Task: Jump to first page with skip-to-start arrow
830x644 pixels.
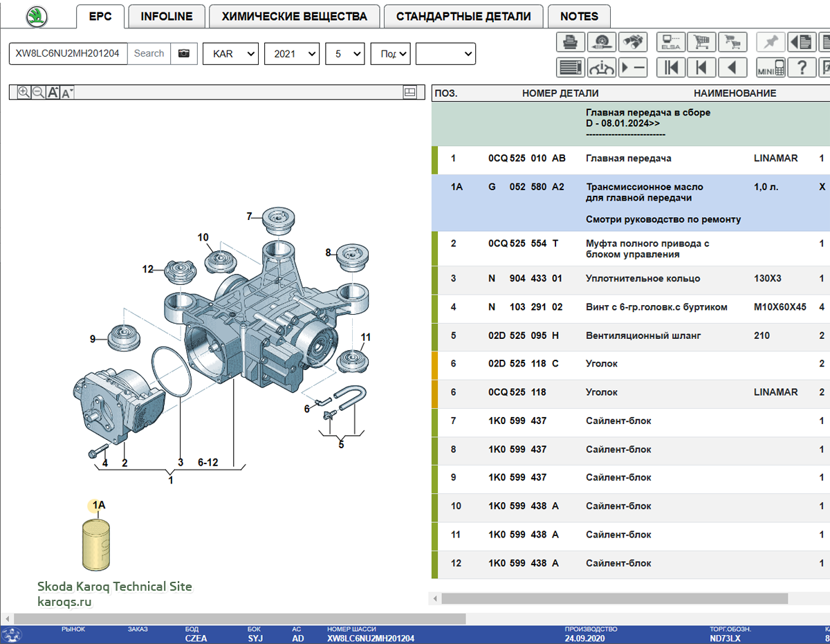Action: 670,68
